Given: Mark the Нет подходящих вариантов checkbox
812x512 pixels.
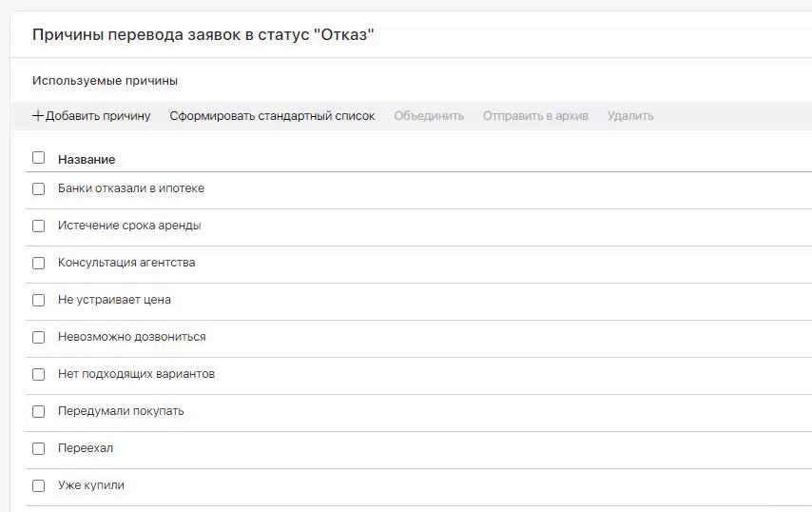Looking at the screenshot, I should coord(39,374).
